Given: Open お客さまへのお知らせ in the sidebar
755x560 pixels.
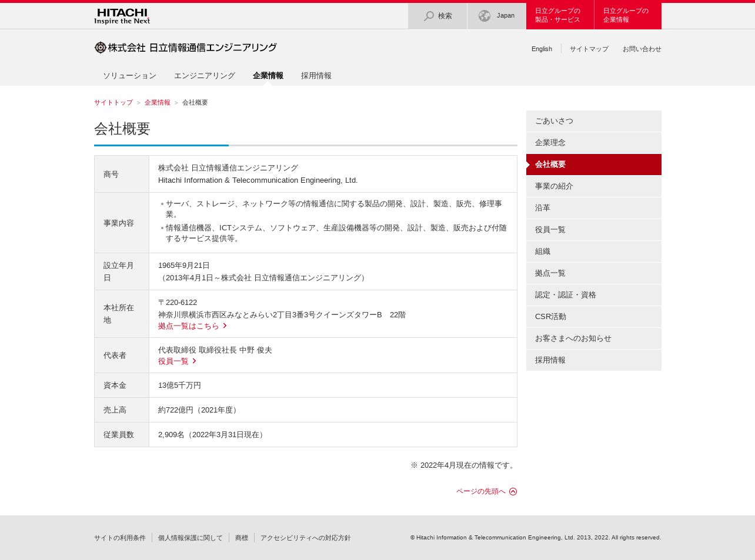Looking at the screenshot, I should (594, 338).
